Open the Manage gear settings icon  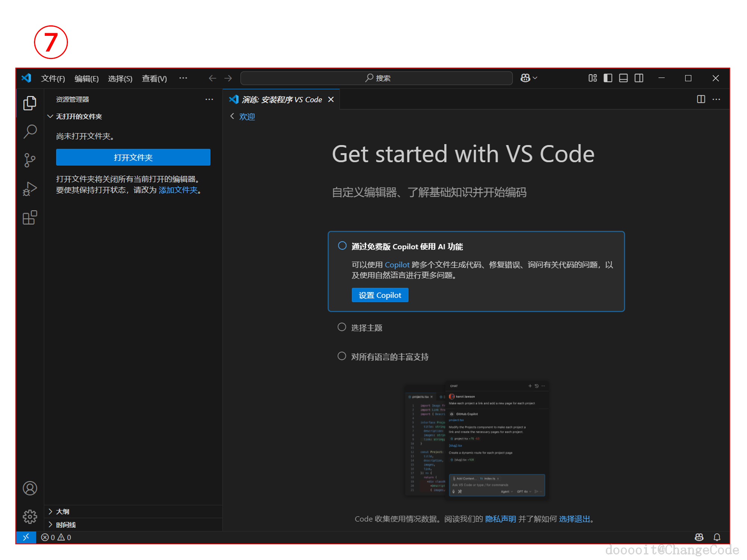coord(30,517)
